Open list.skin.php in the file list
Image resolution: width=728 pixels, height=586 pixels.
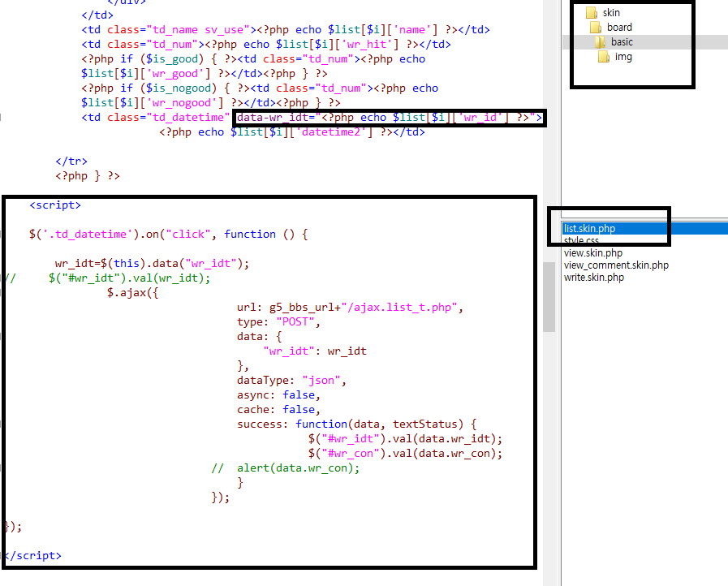[589, 229]
